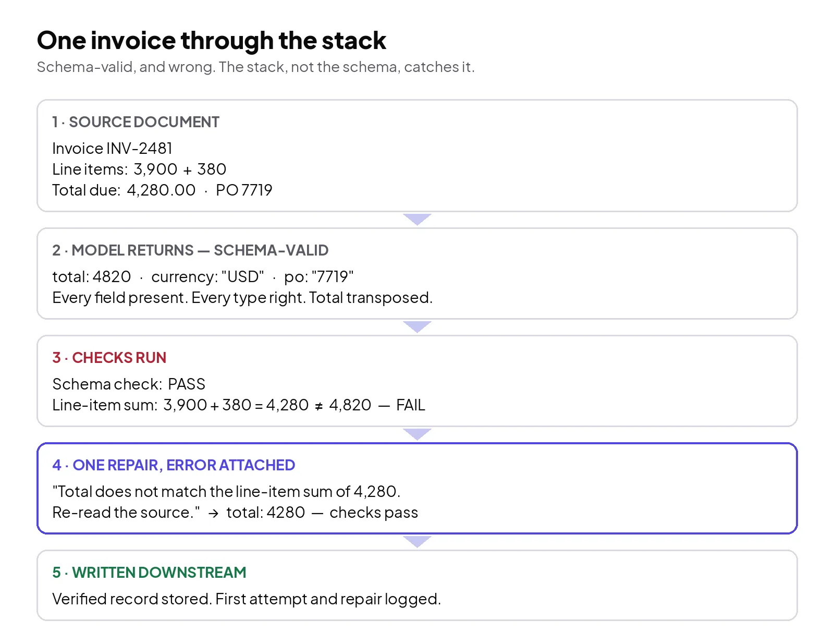834x644 pixels.
Task: Select the 'Invoice INV-2481' line
Action: [112, 149]
